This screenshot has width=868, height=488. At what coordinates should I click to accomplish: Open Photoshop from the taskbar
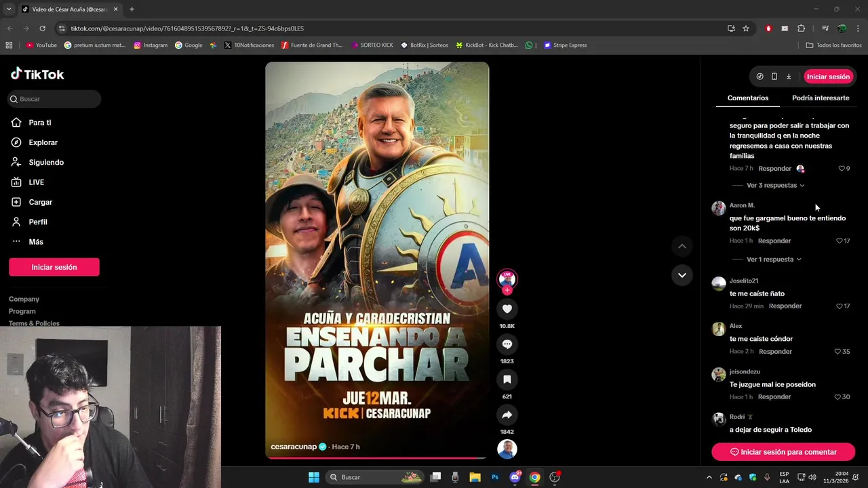click(495, 477)
